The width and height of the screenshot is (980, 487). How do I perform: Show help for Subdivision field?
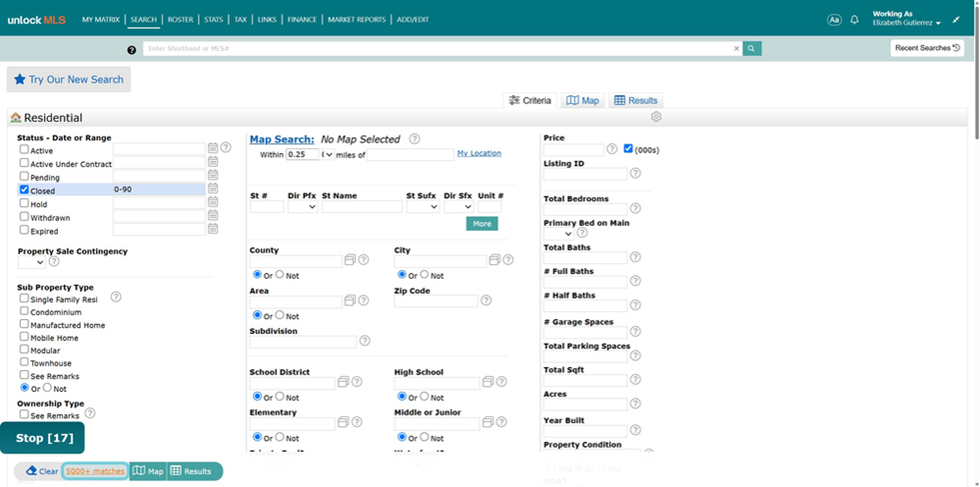(x=365, y=341)
